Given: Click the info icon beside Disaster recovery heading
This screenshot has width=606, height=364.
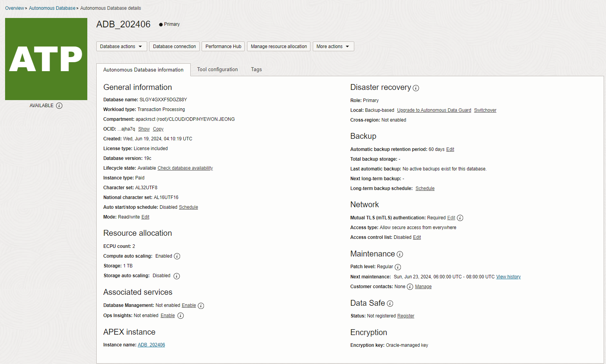Looking at the screenshot, I should pos(416,88).
